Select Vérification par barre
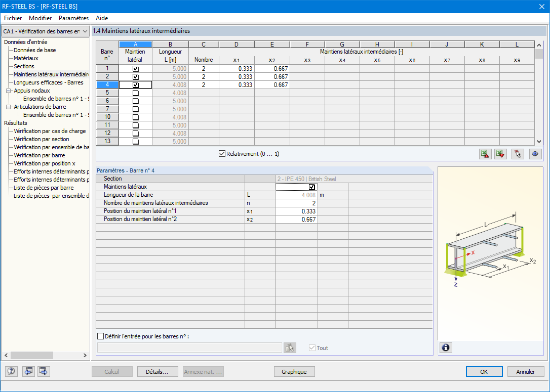The height and width of the screenshot is (392, 550). point(40,155)
